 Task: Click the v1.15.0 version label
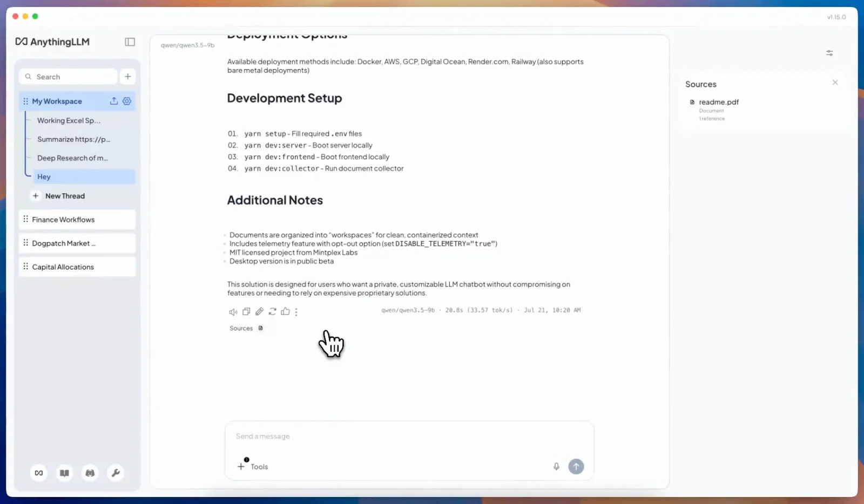click(x=836, y=17)
